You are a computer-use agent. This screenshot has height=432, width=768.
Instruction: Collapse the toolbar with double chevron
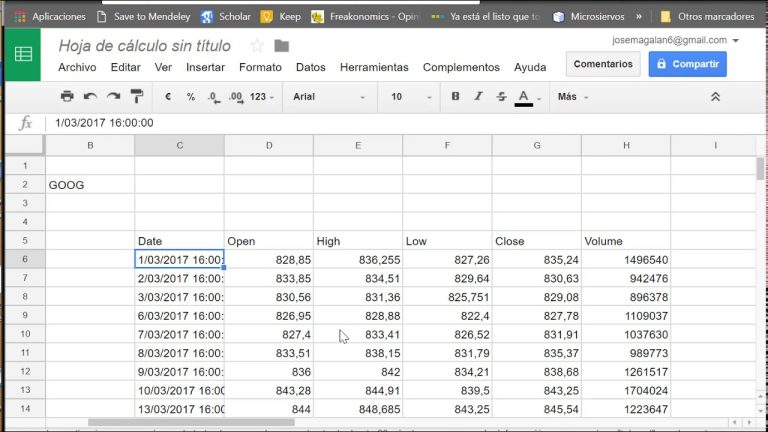(x=716, y=97)
